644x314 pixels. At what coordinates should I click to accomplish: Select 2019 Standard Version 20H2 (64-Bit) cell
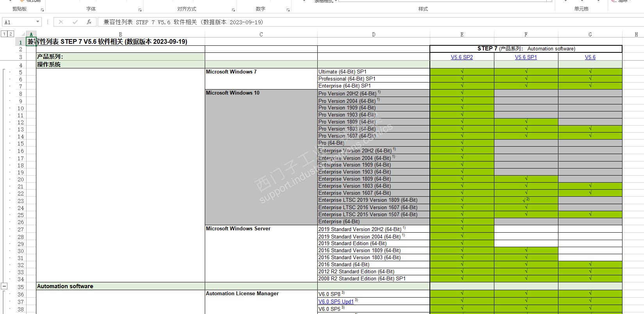click(374, 229)
